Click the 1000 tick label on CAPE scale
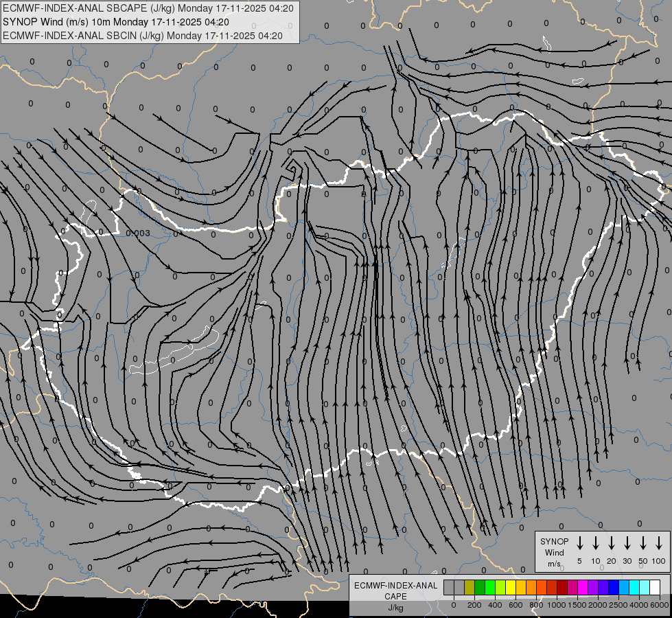The height and width of the screenshot is (618, 672). coord(557,605)
